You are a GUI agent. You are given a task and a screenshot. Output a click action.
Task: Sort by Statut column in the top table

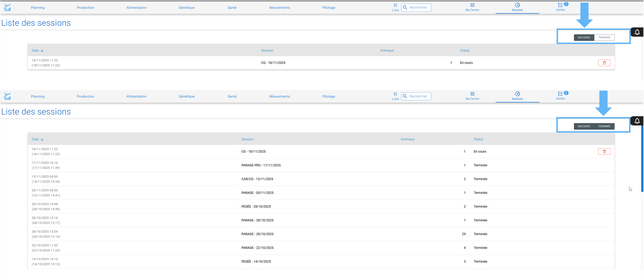coord(465,51)
